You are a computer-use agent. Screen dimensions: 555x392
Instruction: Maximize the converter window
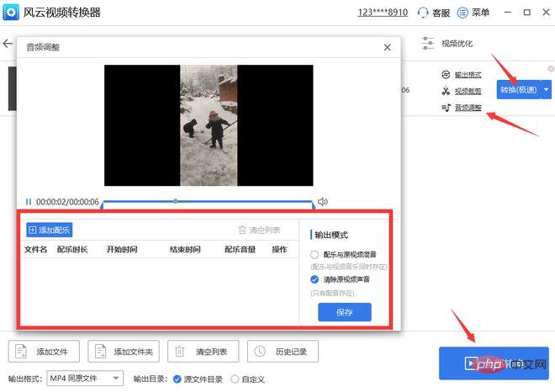pos(526,13)
